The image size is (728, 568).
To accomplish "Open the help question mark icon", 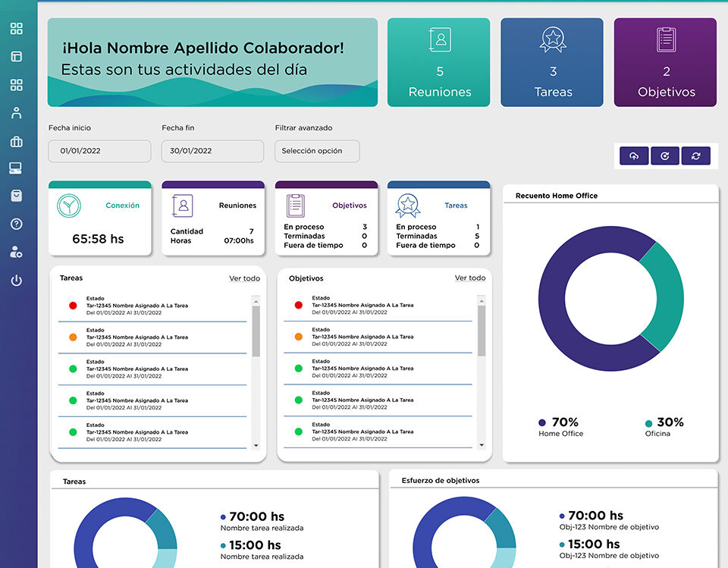I will (x=16, y=224).
